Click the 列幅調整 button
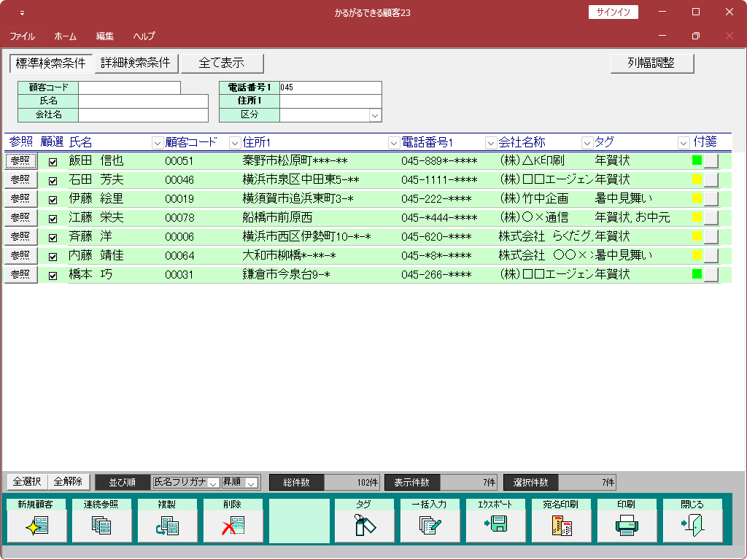The image size is (747, 560). (651, 63)
